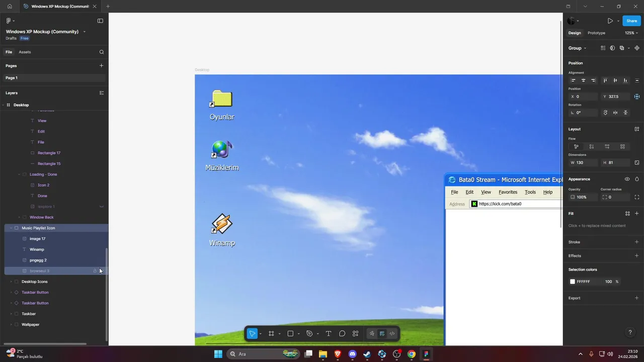Expand the Desktop Icons layer group

tap(11, 282)
